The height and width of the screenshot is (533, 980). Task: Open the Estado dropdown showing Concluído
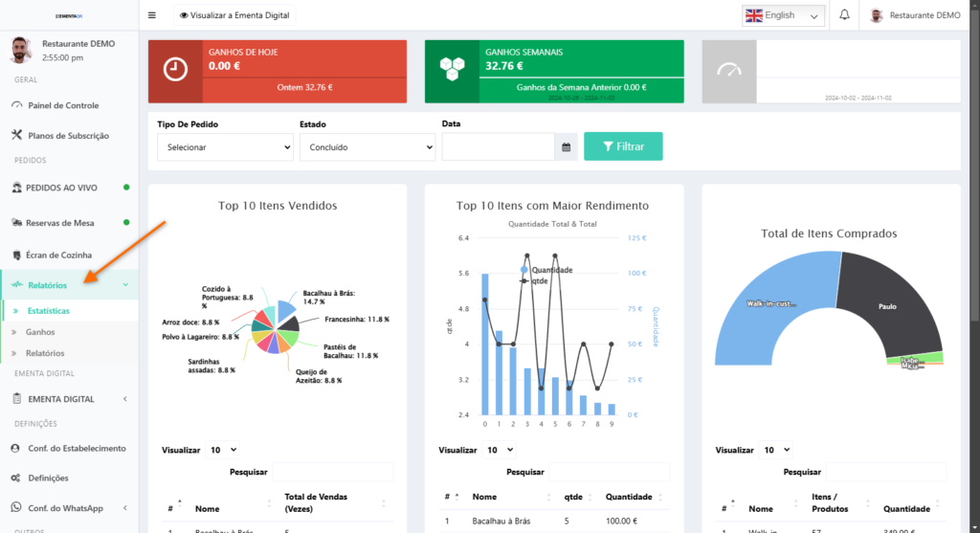coord(367,147)
